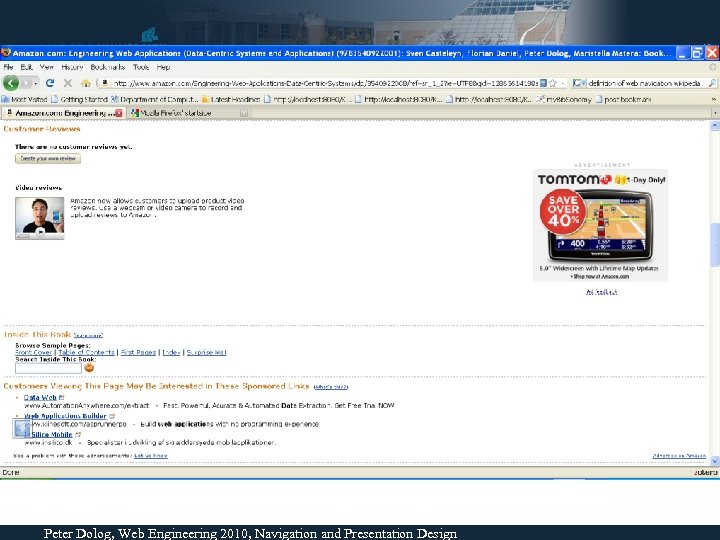Open the back/forward history dropdown
The image size is (720, 540).
[x=36, y=83]
